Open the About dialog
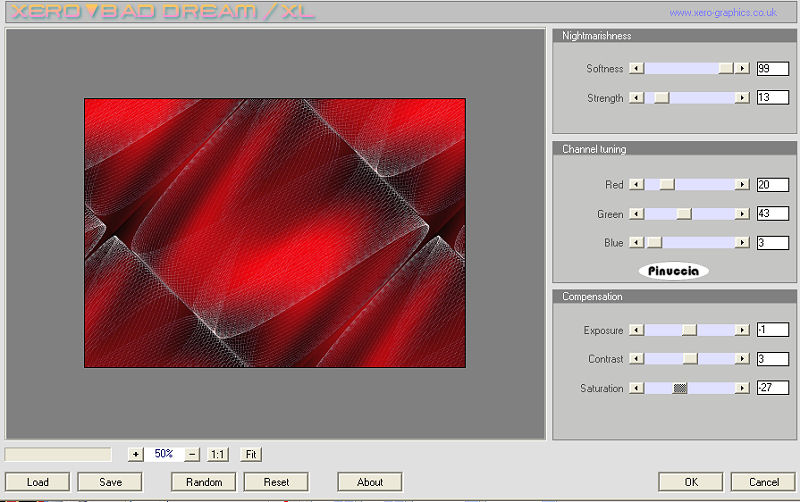Image resolution: width=800 pixels, height=502 pixels. (370, 482)
